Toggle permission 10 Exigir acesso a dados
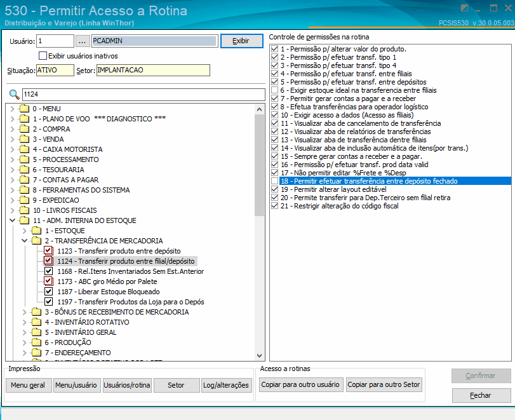The image size is (515, 420). tap(274, 115)
